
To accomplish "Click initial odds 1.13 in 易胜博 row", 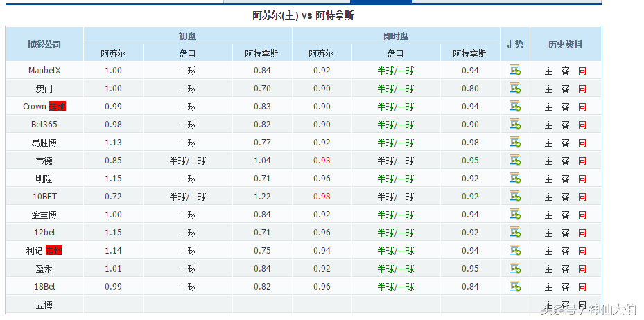I will [x=114, y=143].
